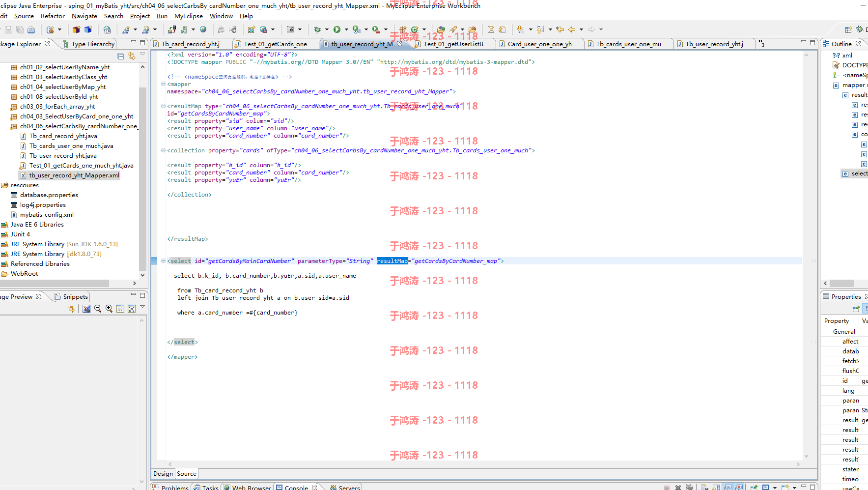868x490 pixels.
Task: Open the web browser globe icon
Action: coord(203,30)
